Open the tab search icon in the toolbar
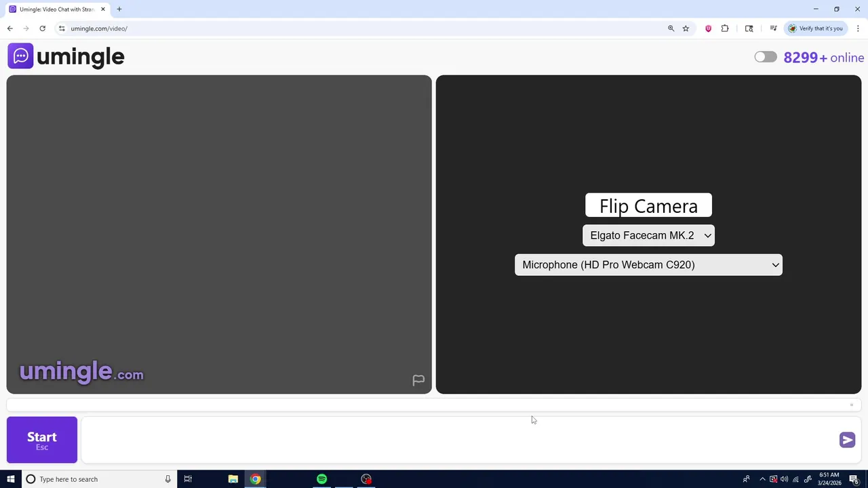The width and height of the screenshot is (868, 488). click(x=749, y=28)
